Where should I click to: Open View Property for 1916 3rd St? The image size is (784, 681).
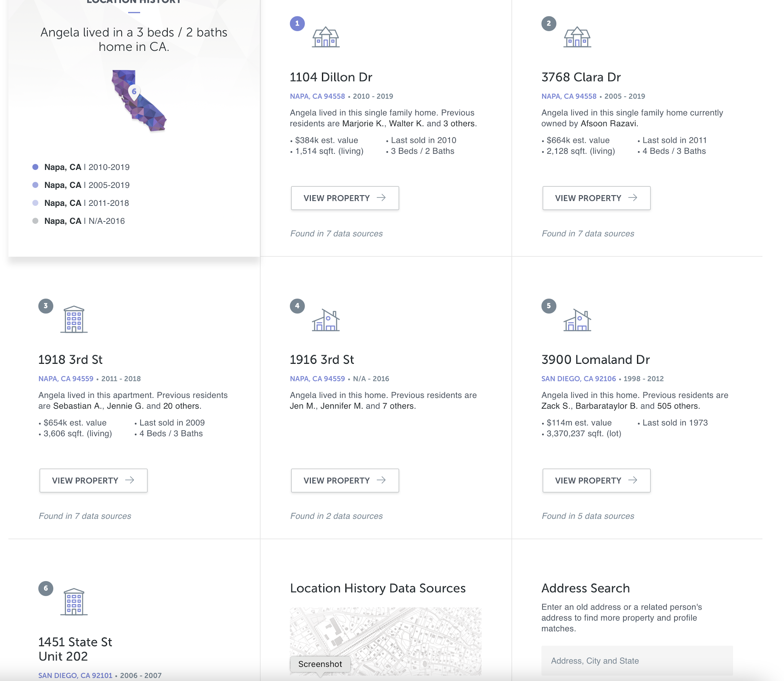tap(345, 481)
